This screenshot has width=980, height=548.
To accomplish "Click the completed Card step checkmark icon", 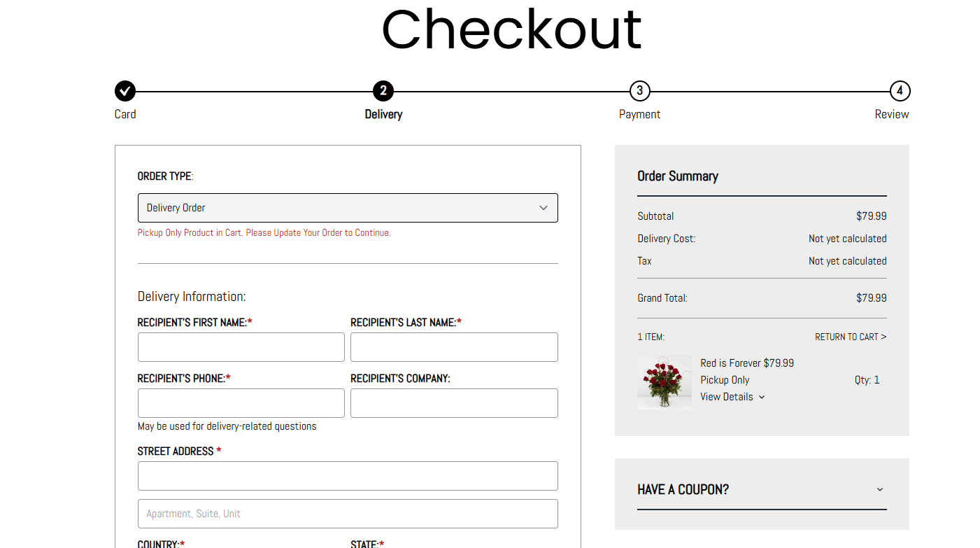I will point(125,91).
